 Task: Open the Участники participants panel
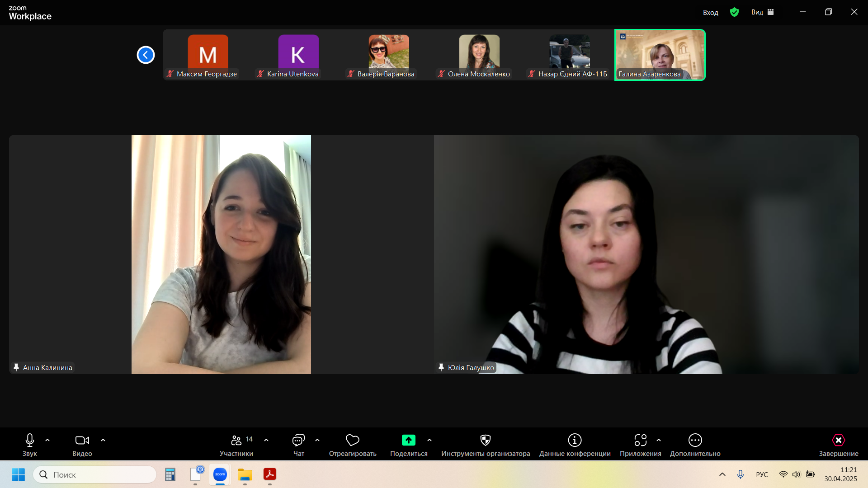pyautogui.click(x=236, y=445)
